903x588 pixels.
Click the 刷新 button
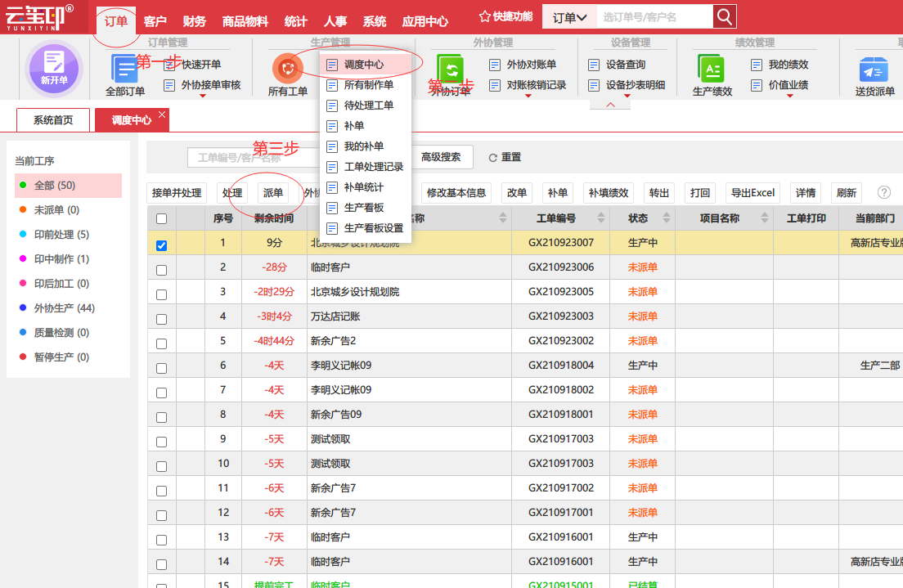click(x=847, y=193)
